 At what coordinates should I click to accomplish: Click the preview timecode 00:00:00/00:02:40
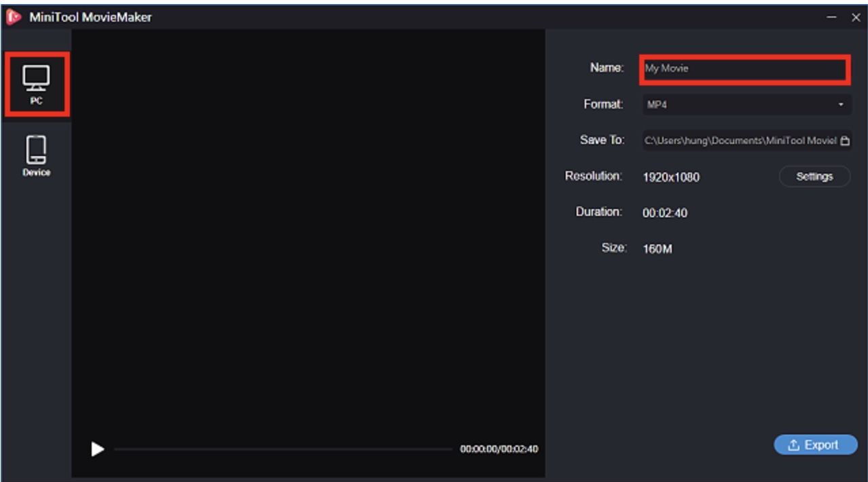[x=499, y=449]
